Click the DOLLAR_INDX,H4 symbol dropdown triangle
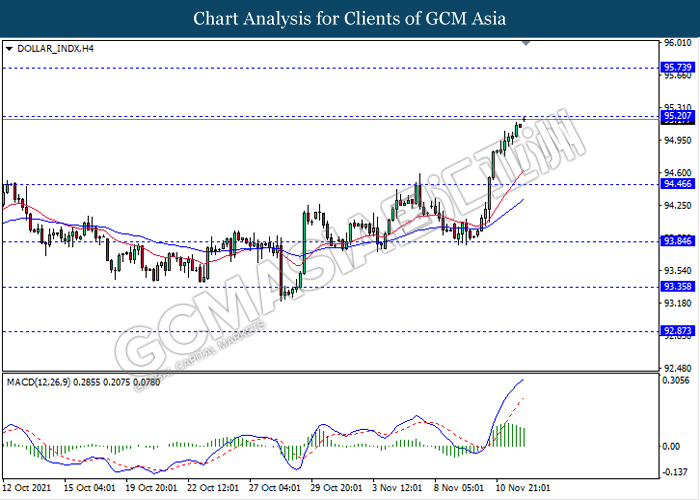Image resolution: width=700 pixels, height=500 pixels. (x=9, y=49)
